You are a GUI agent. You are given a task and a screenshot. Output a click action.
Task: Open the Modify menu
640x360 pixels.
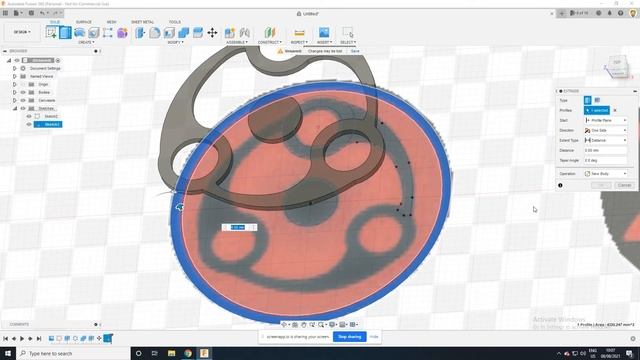pyautogui.click(x=176, y=42)
